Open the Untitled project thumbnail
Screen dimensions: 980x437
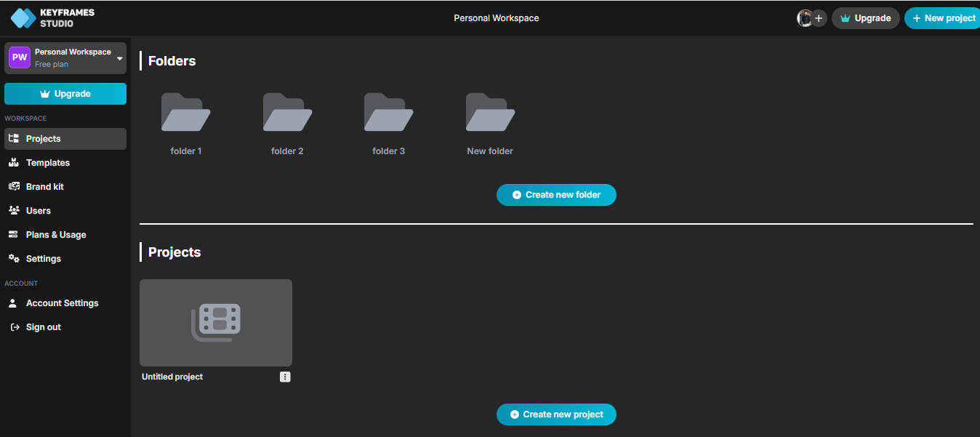(x=215, y=322)
